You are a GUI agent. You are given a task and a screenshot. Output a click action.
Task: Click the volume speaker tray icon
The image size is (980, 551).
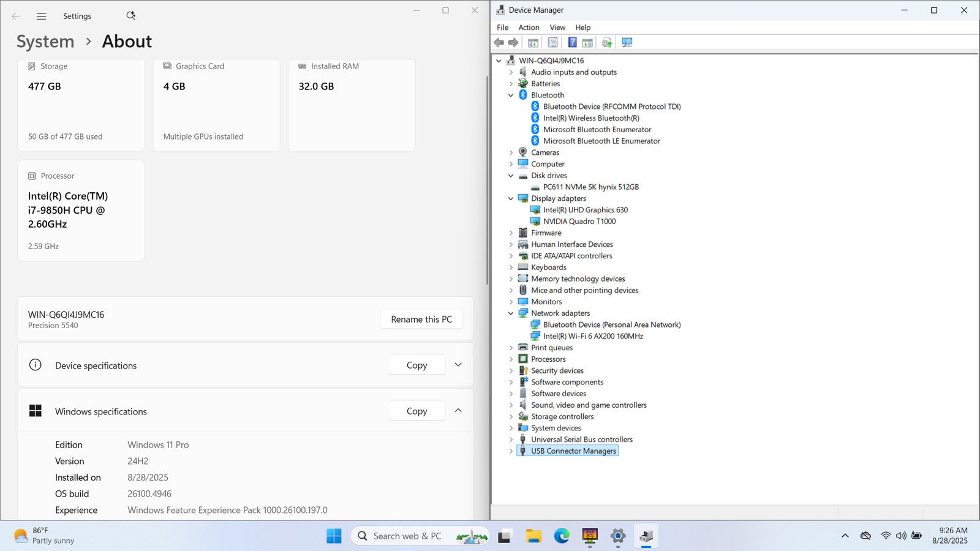pyautogui.click(x=901, y=535)
